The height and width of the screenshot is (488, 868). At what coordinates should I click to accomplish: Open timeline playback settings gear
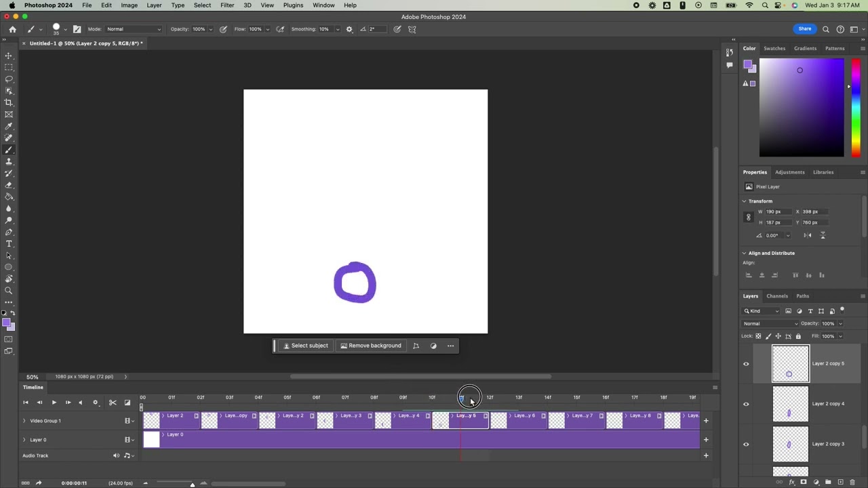click(95, 403)
